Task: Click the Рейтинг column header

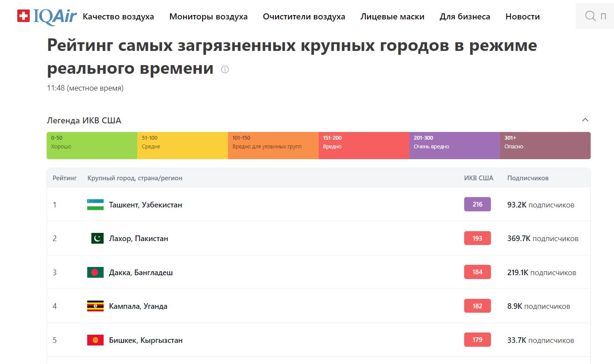Action: pyautogui.click(x=65, y=178)
